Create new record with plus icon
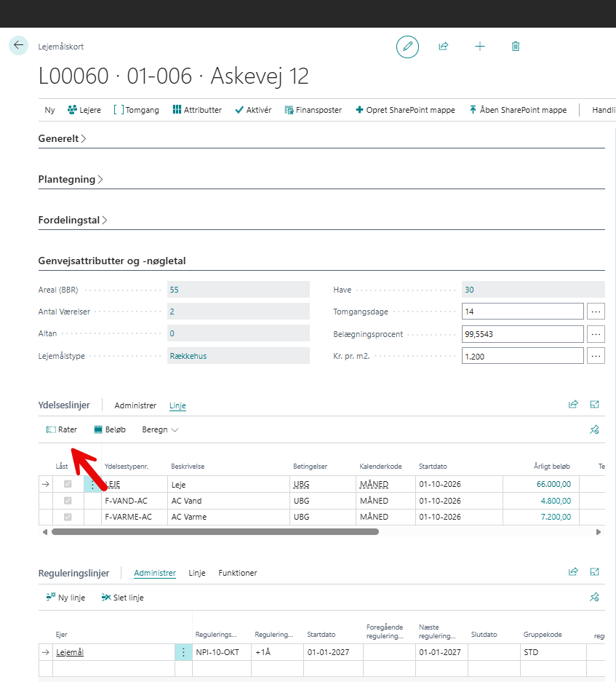 [x=479, y=47]
